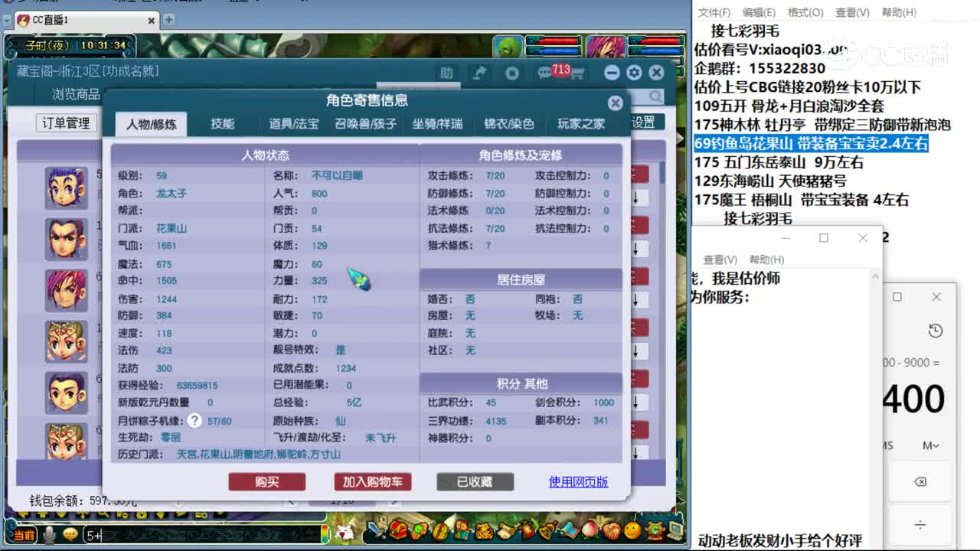Open 查看(V) menu in top notepad
The height and width of the screenshot is (551, 980).
point(852,12)
